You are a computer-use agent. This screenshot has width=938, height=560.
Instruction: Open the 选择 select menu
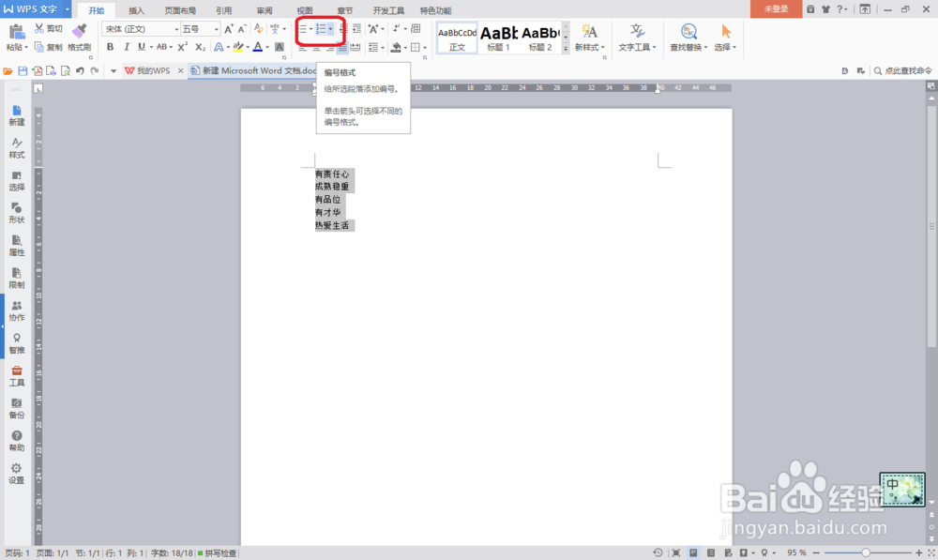725,38
